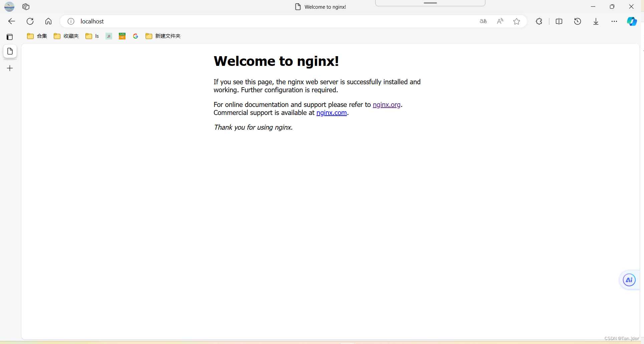The image size is (644, 344).
Task: Open the tab actions workspaces icon
Action: 26,7
